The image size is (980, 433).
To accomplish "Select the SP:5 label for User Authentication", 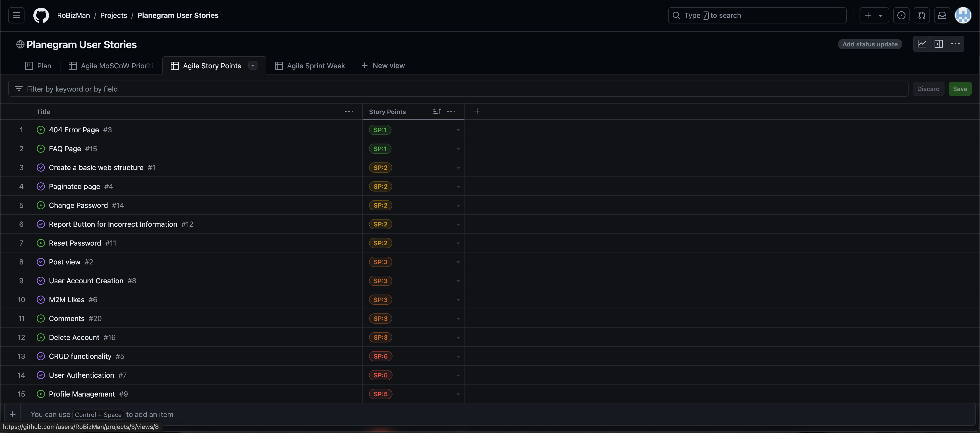I will click(381, 375).
